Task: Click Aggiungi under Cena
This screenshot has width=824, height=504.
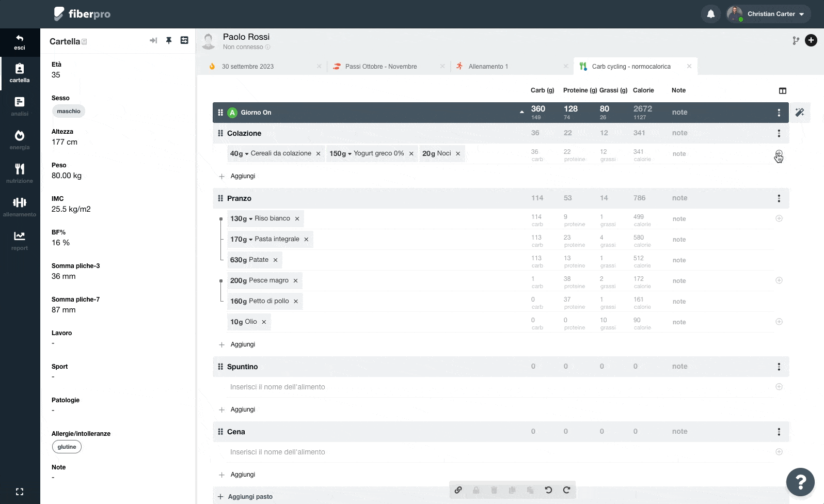Action: click(x=237, y=475)
